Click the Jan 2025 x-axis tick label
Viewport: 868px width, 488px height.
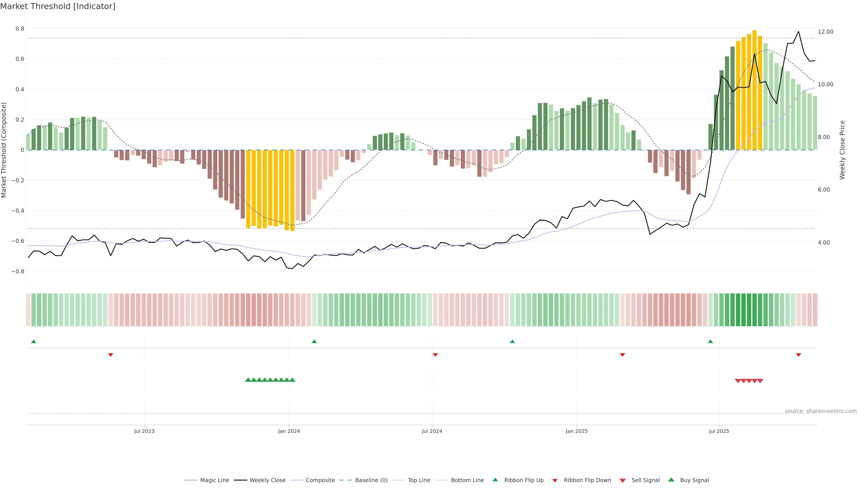click(576, 431)
